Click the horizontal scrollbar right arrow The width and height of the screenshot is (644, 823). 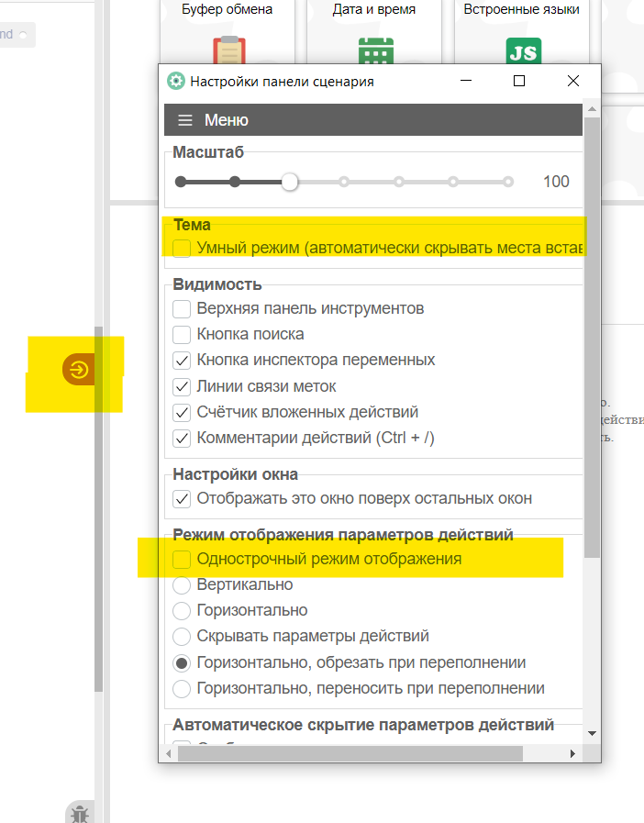[x=572, y=753]
